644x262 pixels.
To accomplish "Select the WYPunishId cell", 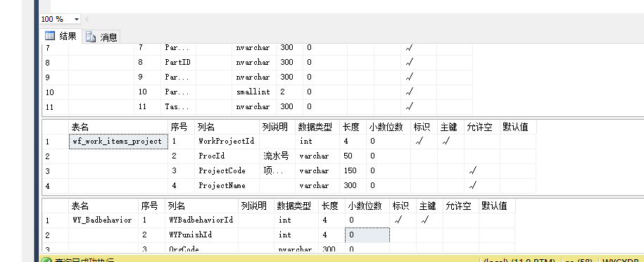I will 201,235.
